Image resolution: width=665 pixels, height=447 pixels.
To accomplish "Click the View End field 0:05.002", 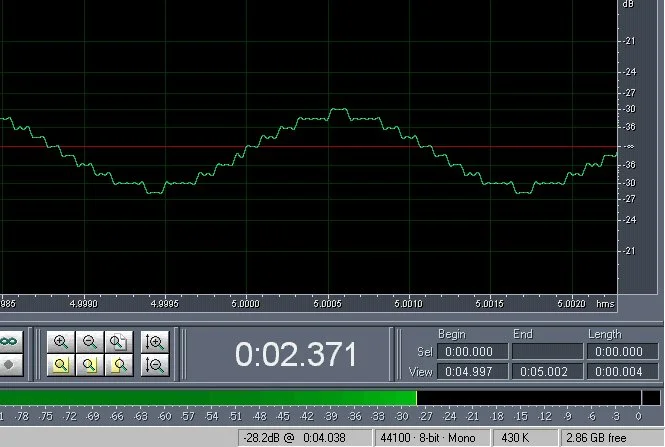I will (546, 372).
